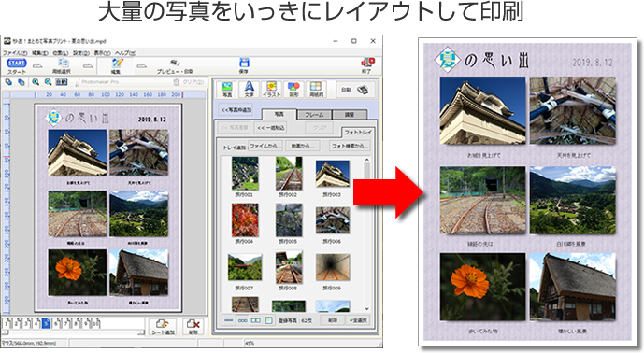Select tray photo 旅行009 tunnel

(x=332, y=267)
